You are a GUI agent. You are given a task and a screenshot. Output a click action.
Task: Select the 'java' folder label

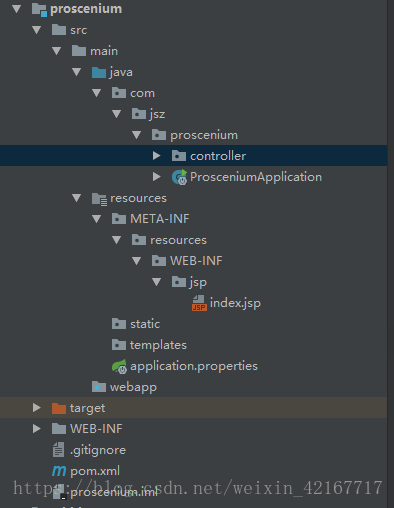[x=121, y=72]
